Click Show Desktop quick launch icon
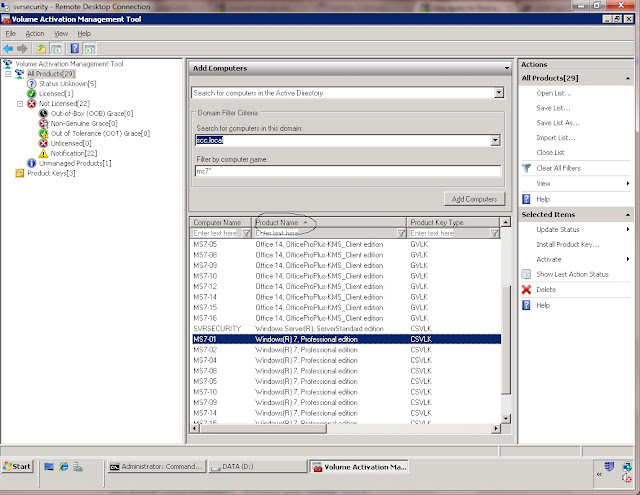 coord(49,466)
